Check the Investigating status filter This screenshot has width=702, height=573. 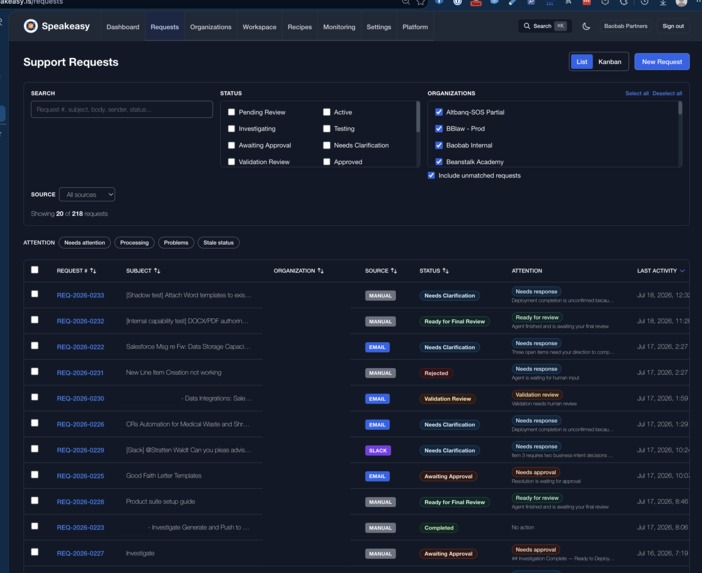[x=231, y=129]
